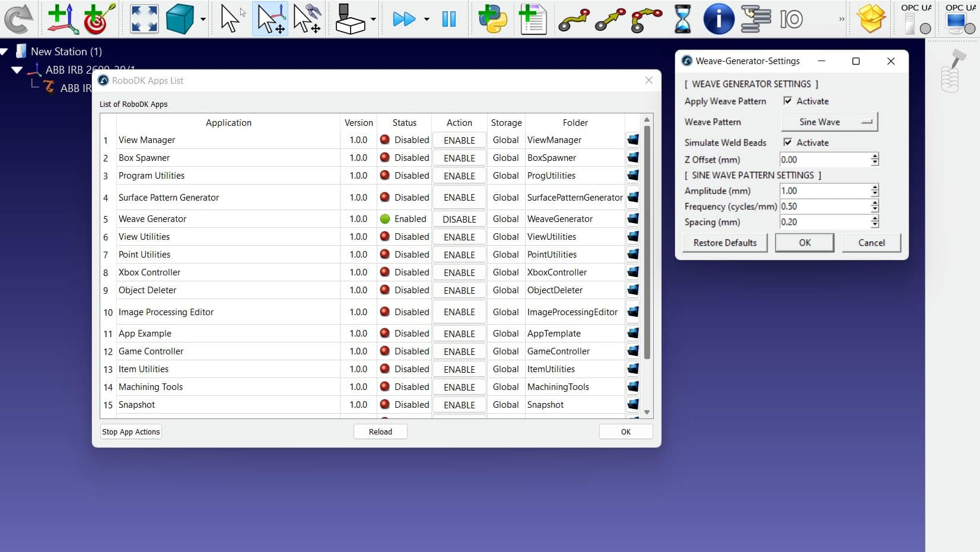The width and height of the screenshot is (980, 552).
Task: Click the Amplitude (mm) input field
Action: (824, 191)
